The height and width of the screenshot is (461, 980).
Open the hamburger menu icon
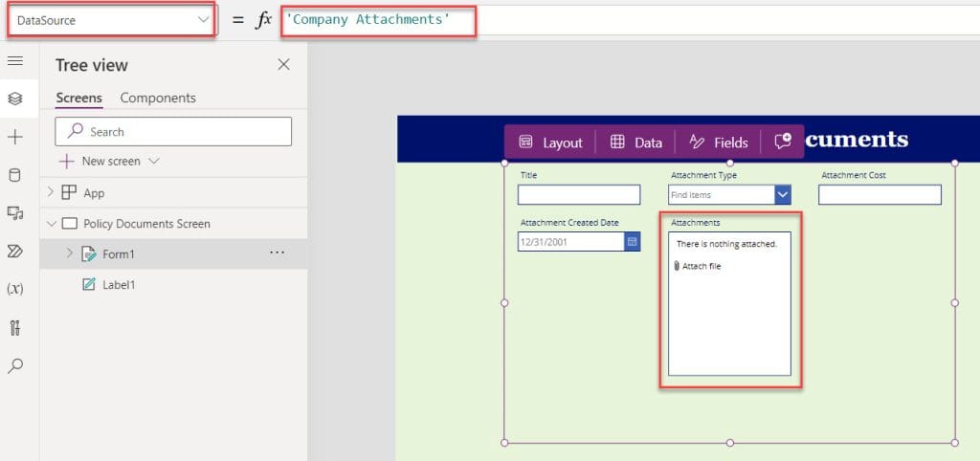point(15,60)
